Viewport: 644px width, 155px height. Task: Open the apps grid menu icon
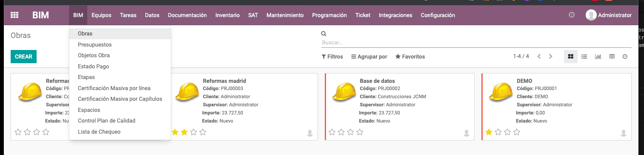[14, 15]
